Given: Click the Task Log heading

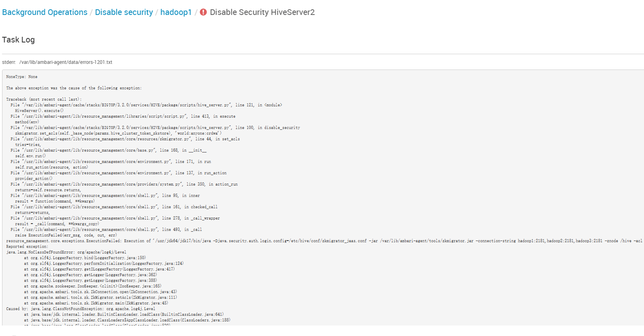Looking at the screenshot, I should tap(18, 40).
